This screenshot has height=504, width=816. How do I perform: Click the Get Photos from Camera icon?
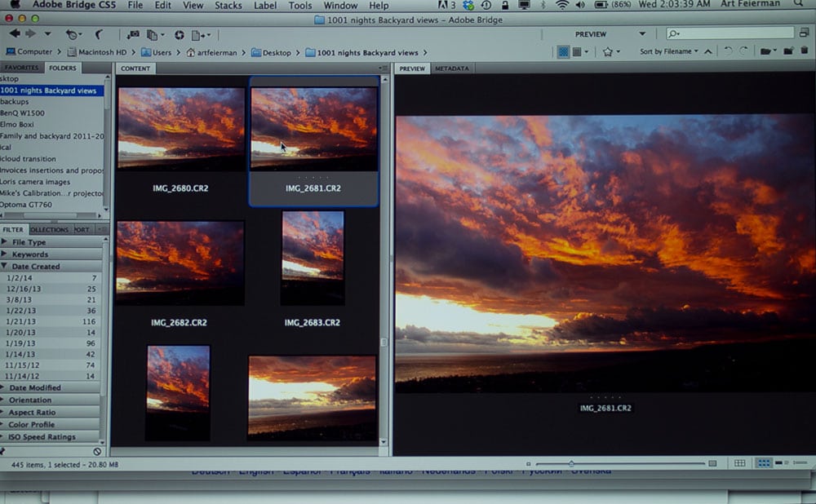click(x=133, y=35)
